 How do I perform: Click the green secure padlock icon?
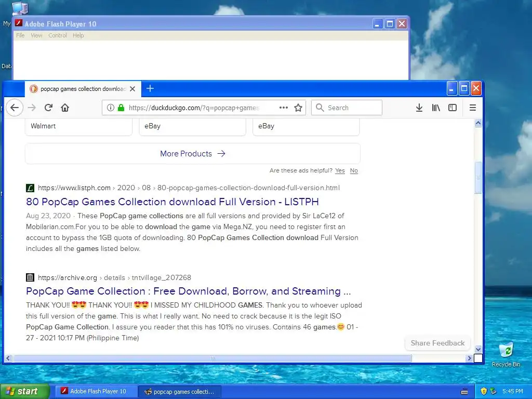click(x=121, y=108)
